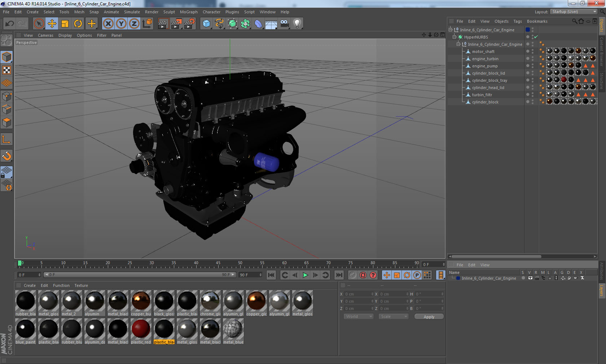This screenshot has height=364, width=606.
Task: Open the Sculpt menu
Action: (169, 12)
